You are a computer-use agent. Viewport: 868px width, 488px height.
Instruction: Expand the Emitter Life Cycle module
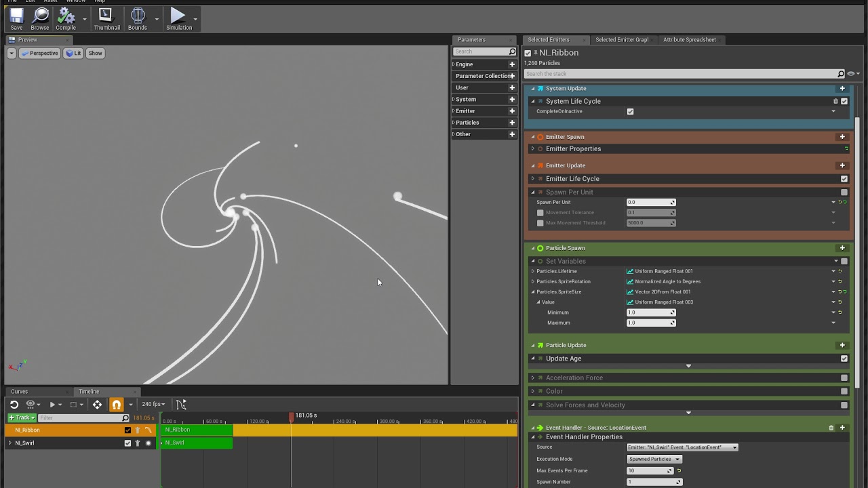pos(532,179)
